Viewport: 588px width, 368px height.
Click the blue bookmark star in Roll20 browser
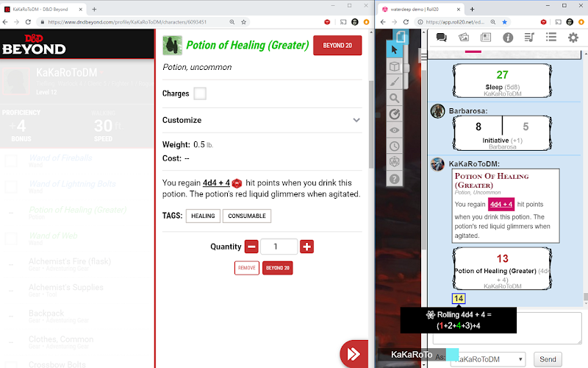tap(505, 22)
